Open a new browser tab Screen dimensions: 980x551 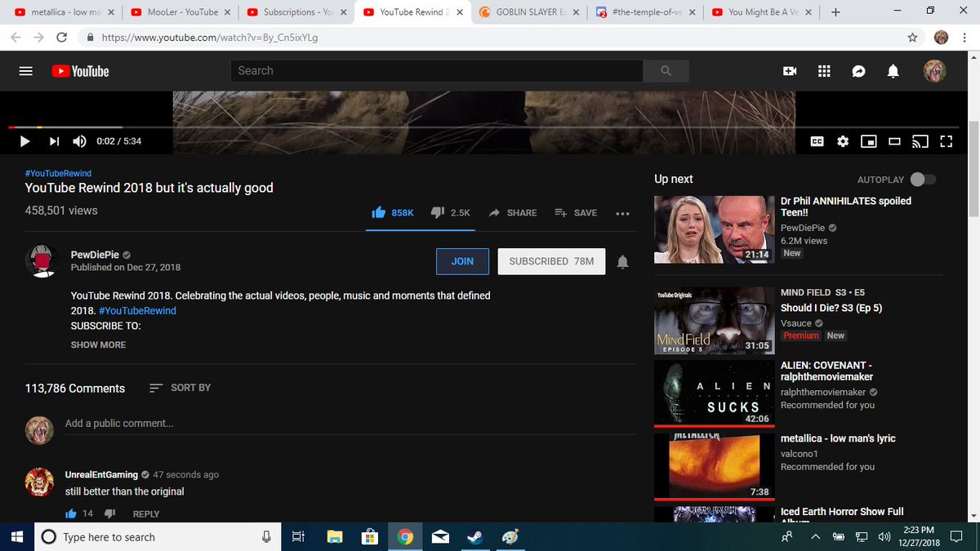(x=835, y=12)
